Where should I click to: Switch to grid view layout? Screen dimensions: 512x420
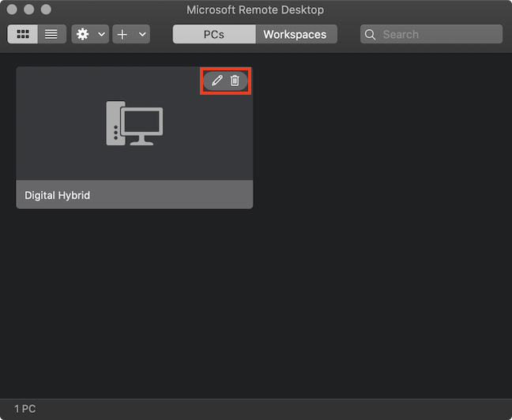pos(23,34)
